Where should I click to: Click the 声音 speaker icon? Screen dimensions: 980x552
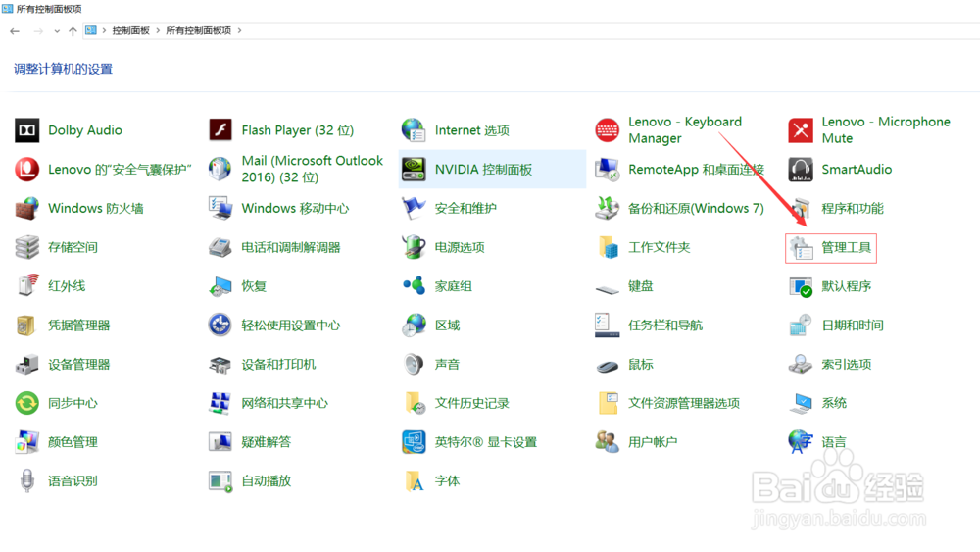[x=414, y=365]
